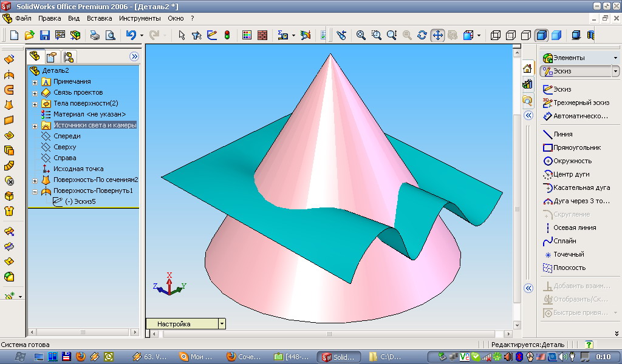
Task: Activate the Rotate View tool icon
Action: click(x=422, y=35)
